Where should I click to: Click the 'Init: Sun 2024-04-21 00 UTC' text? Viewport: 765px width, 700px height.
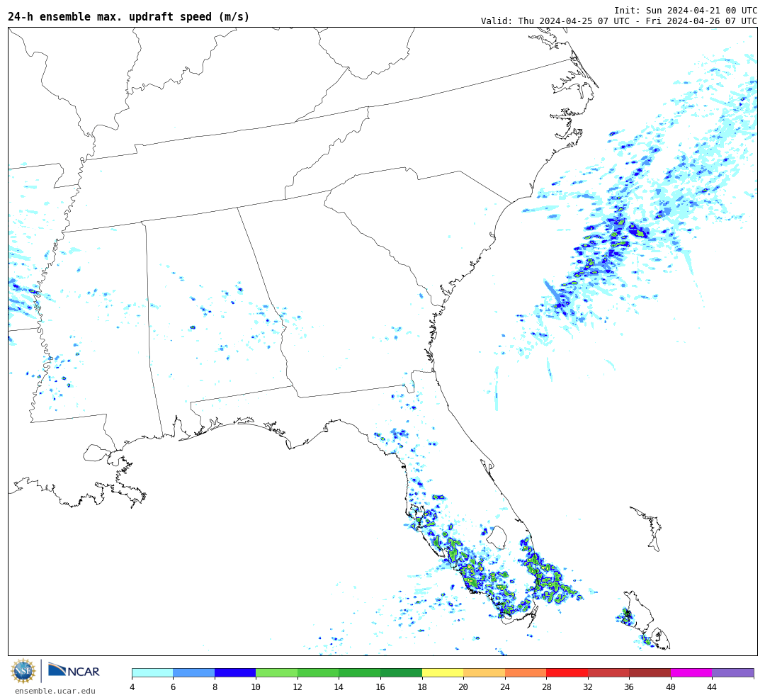pyautogui.click(x=686, y=10)
